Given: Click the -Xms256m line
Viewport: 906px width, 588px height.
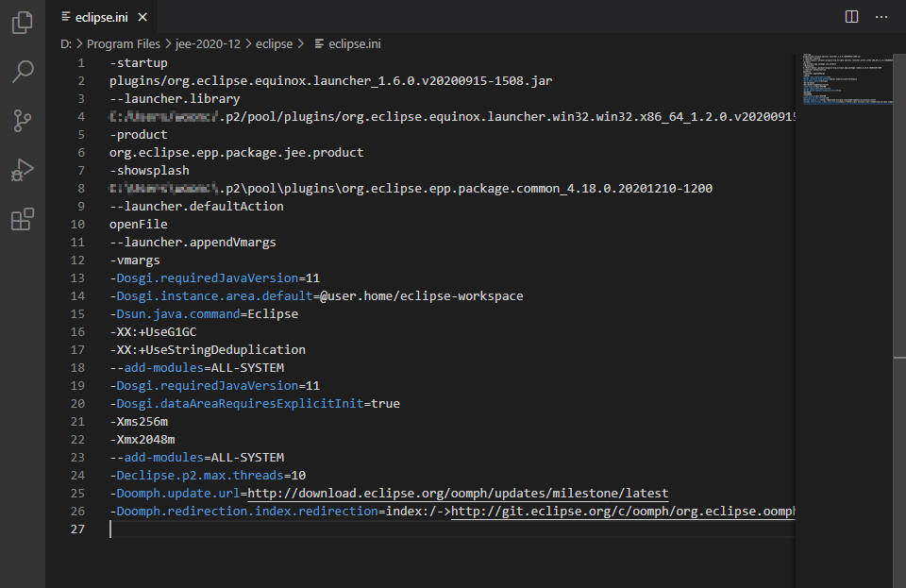Looking at the screenshot, I should pos(139,421).
